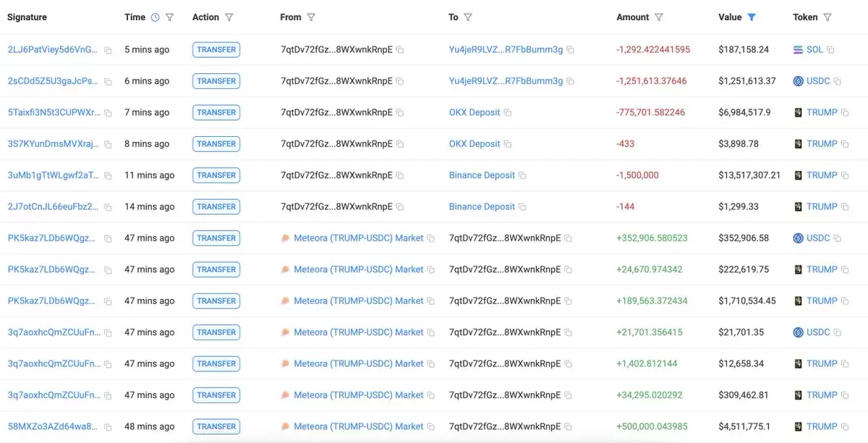Open Binance Deposit in 14 mins ago row

482,206
